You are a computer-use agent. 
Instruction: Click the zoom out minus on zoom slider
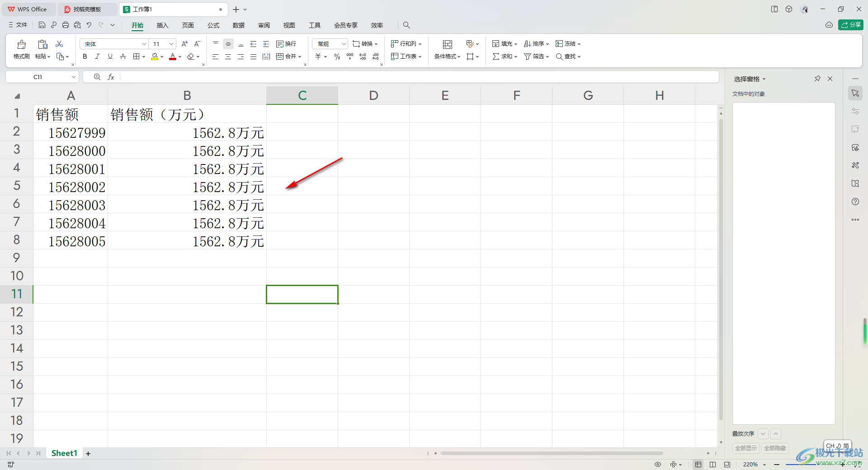point(777,465)
